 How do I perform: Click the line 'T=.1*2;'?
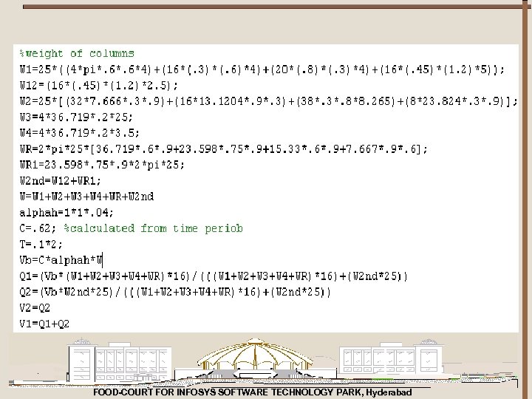click(x=41, y=245)
